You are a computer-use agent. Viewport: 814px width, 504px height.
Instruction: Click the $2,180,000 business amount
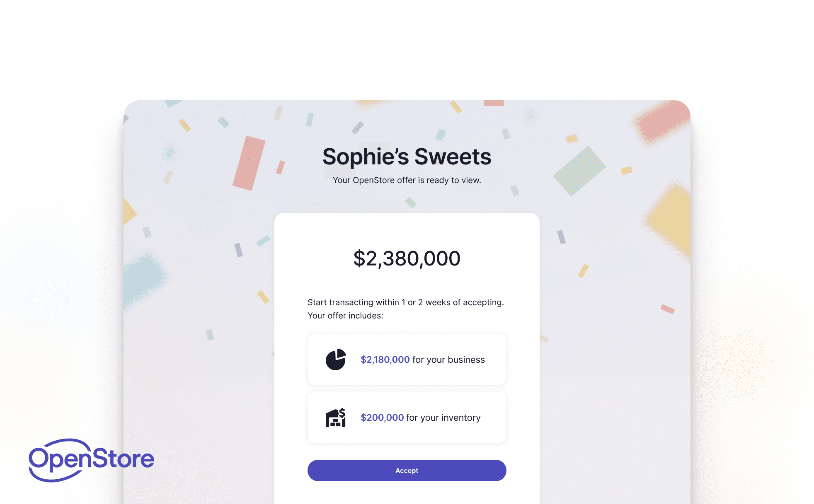tap(384, 359)
